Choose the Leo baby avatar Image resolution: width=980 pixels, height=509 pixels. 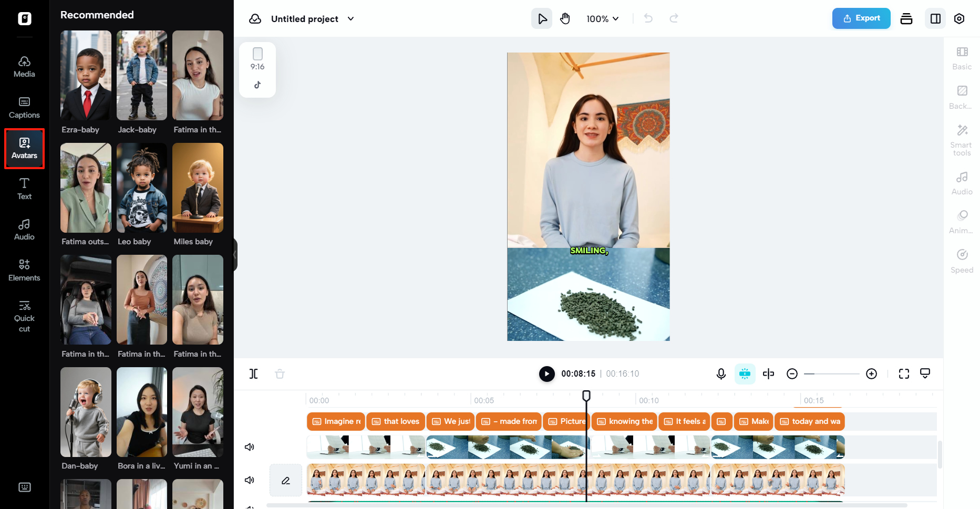[x=142, y=188]
